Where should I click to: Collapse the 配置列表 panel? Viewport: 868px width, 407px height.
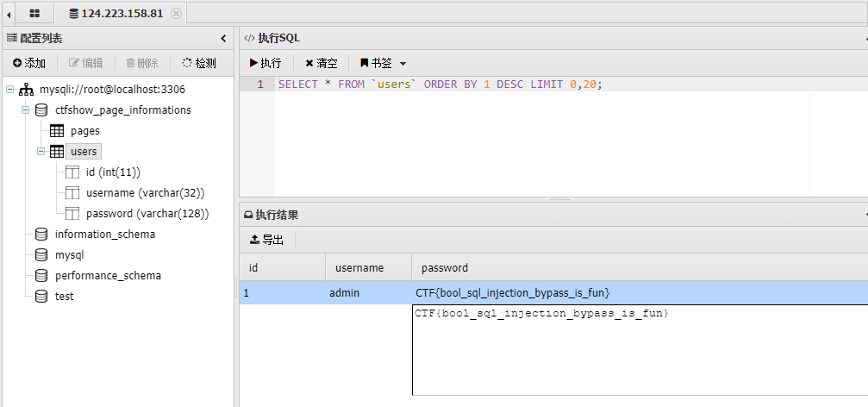pyautogui.click(x=223, y=38)
